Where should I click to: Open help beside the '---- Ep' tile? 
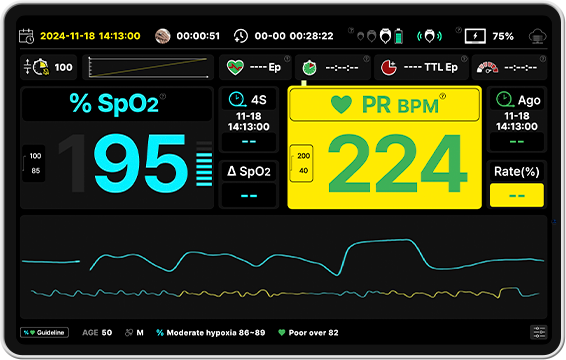[287, 58]
